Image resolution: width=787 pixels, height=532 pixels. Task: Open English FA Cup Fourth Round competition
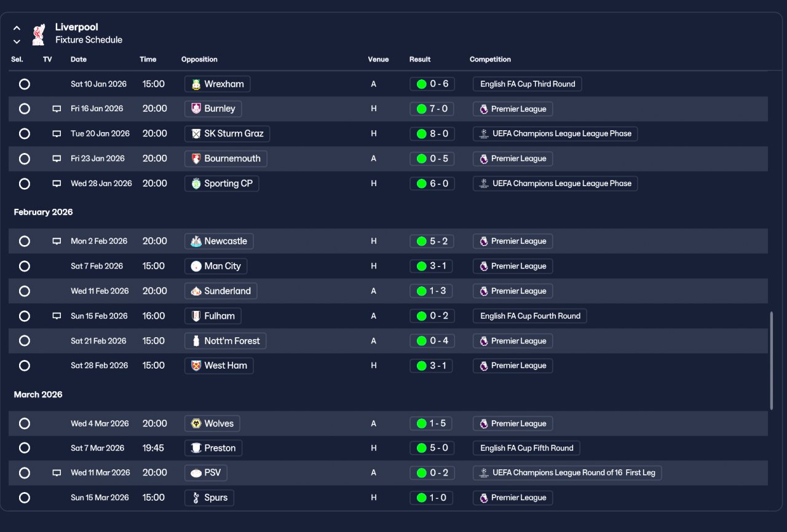[530, 316]
